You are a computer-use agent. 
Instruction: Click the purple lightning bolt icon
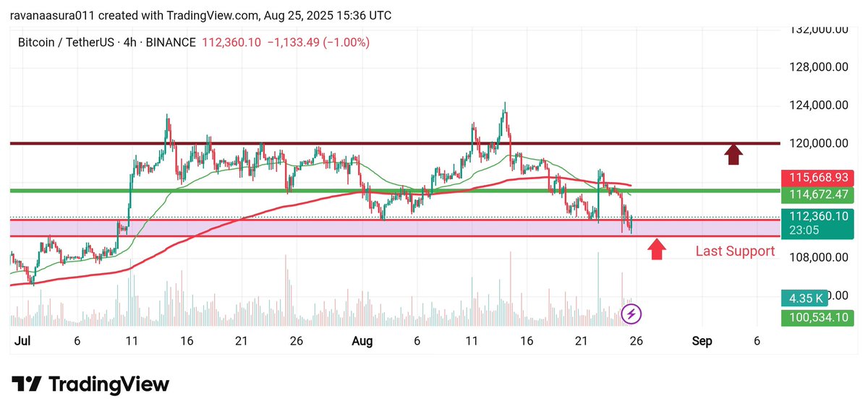[631, 314]
